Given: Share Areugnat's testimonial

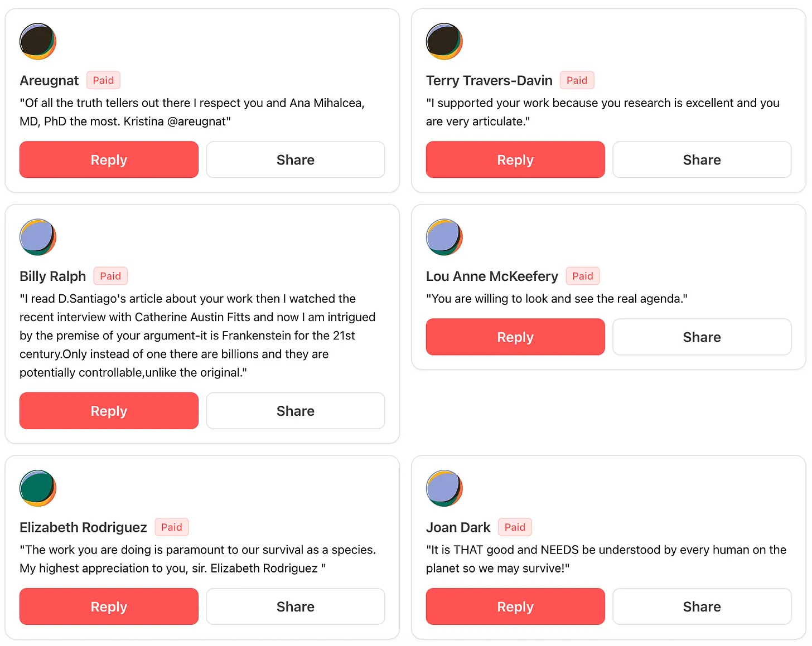Looking at the screenshot, I should pos(296,160).
